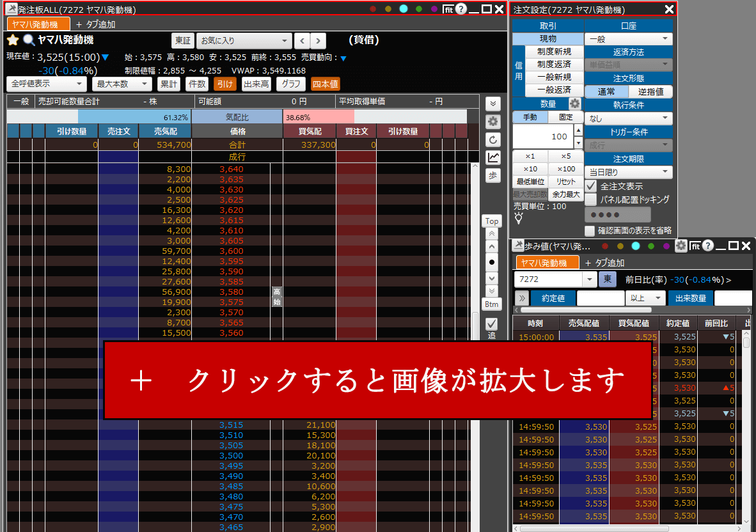Image resolution: width=756 pixels, height=532 pixels.
Task: Click the refresh icon in order board side toolbar
Action: [x=492, y=140]
